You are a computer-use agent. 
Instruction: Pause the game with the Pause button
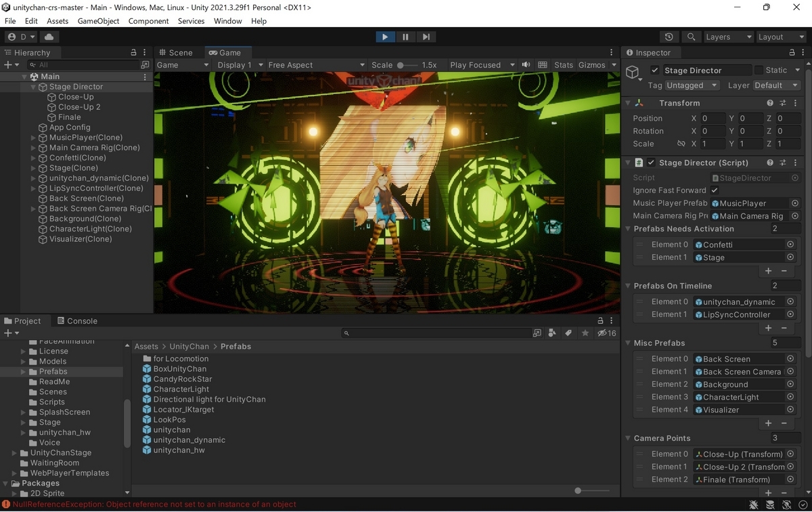pyautogui.click(x=405, y=37)
